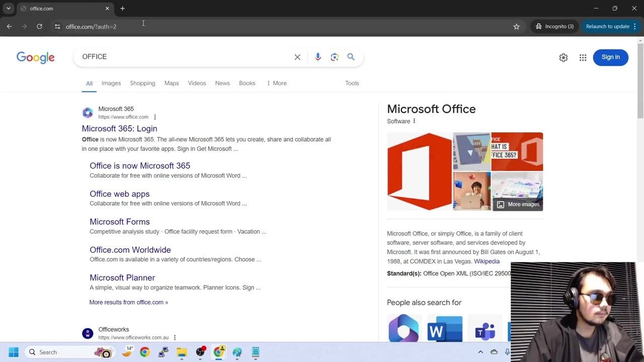This screenshot has width=644, height=362.
Task: Open options menu beside officeworks.com.au URL
Action: click(175, 338)
